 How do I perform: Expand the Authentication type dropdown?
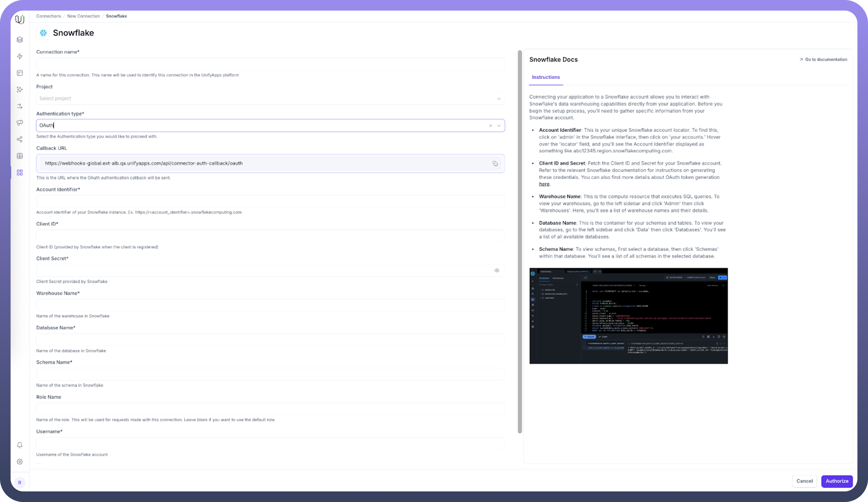499,126
